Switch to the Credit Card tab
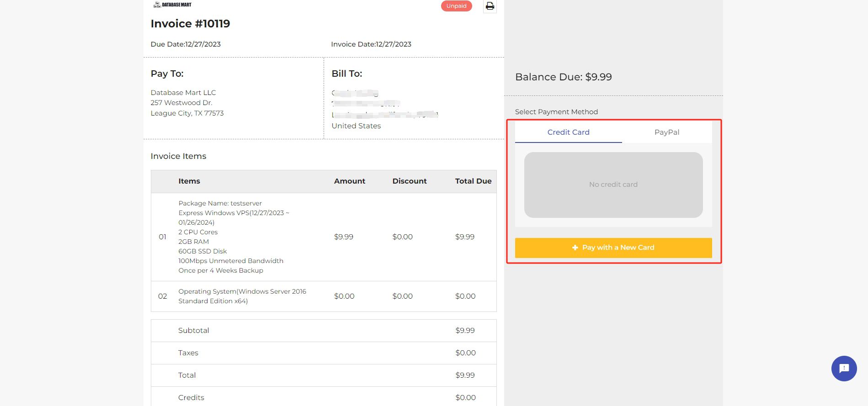 coord(568,132)
